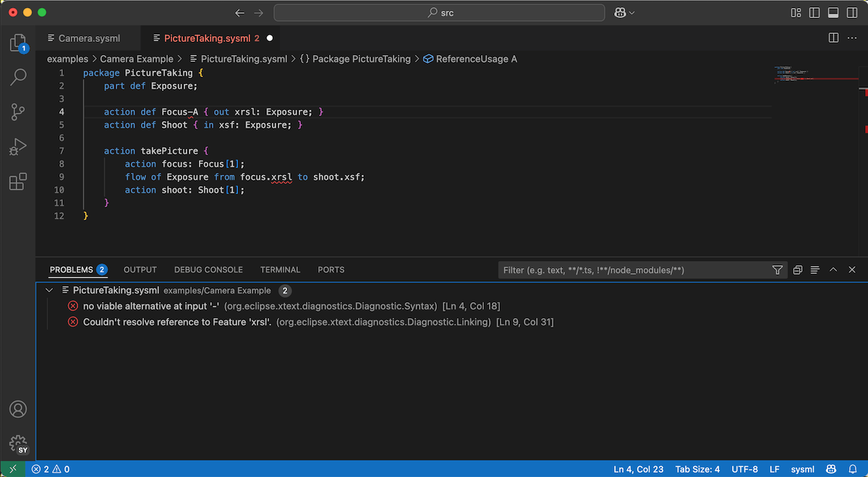
Task: Switch to the Debug Console tab
Action: [208, 270]
